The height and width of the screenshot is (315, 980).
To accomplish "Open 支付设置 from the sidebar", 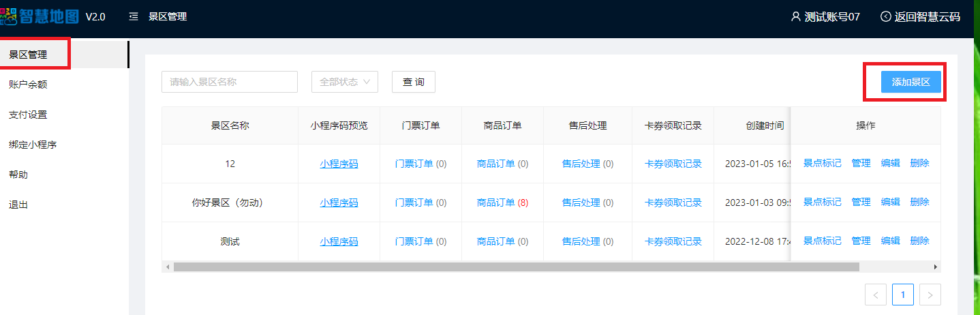I will click(28, 115).
